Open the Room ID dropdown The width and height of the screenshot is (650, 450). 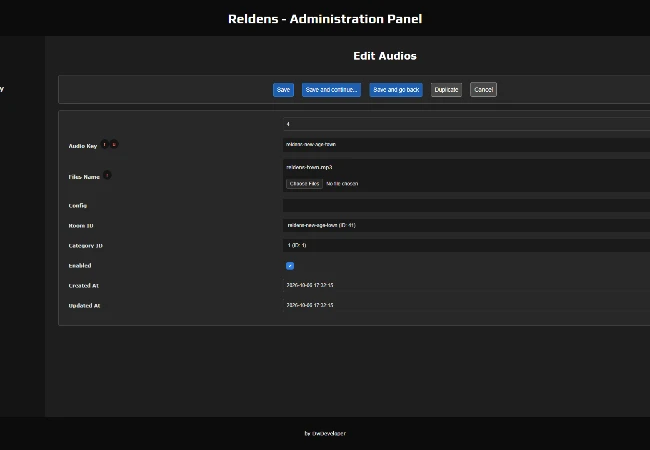click(x=466, y=225)
